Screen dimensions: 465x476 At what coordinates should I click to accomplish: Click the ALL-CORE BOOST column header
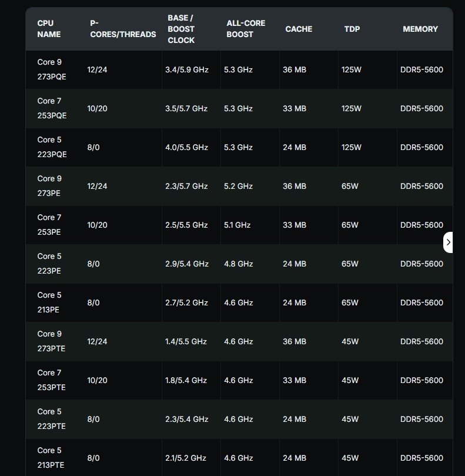coord(246,29)
